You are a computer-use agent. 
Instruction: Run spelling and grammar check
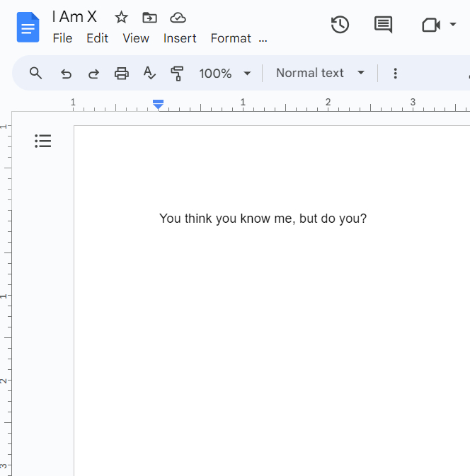coord(149,73)
